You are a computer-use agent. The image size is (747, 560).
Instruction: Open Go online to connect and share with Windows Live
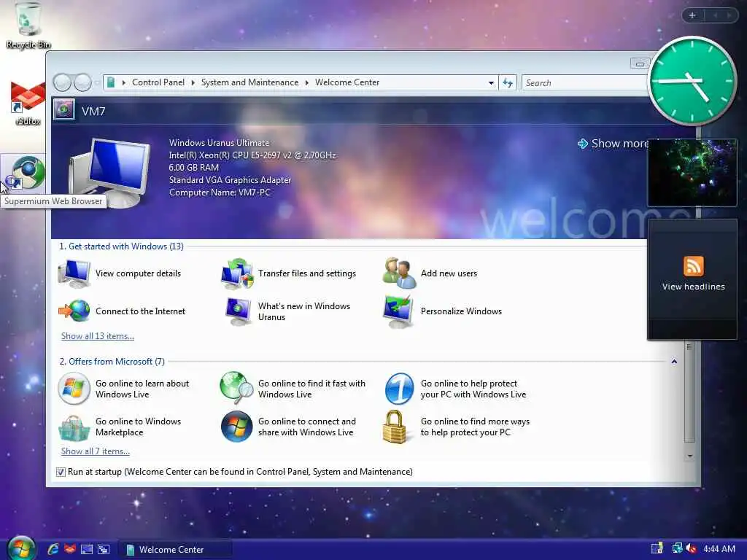pyautogui.click(x=287, y=427)
